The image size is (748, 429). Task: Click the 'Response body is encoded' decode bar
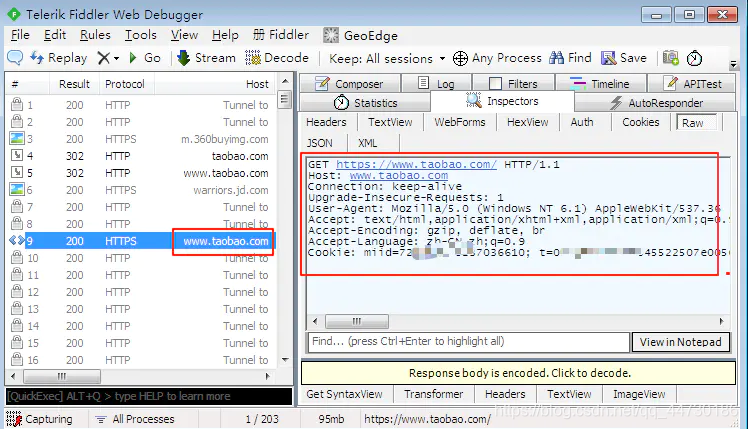pos(519,373)
